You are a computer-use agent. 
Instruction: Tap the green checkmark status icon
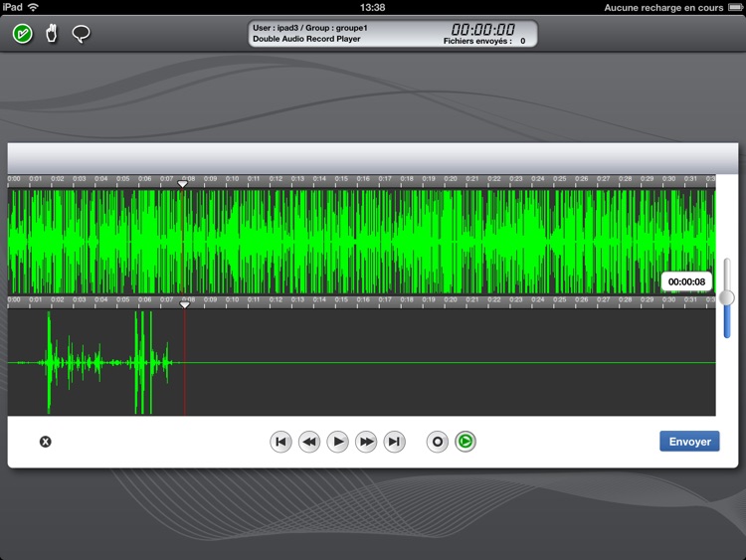click(22, 34)
